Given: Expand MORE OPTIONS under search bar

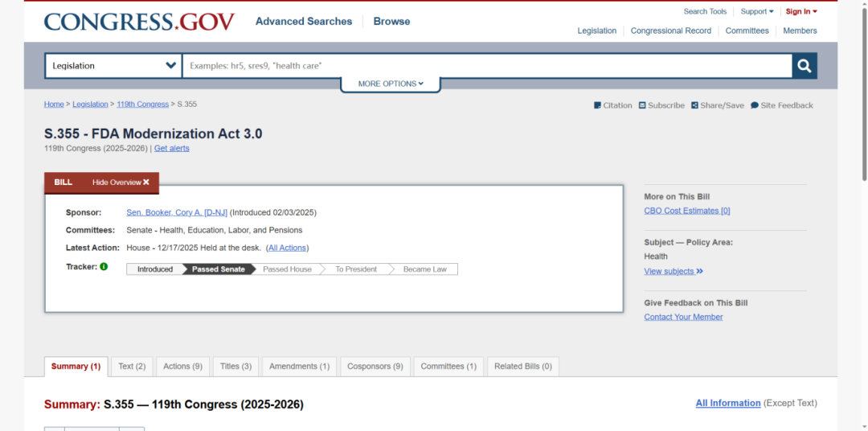Looking at the screenshot, I should [x=390, y=84].
